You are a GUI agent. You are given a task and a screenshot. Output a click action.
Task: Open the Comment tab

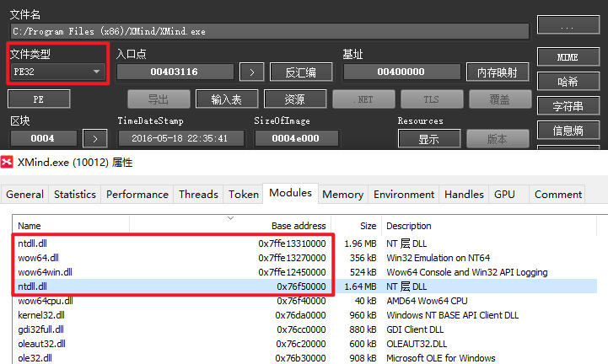pos(558,194)
